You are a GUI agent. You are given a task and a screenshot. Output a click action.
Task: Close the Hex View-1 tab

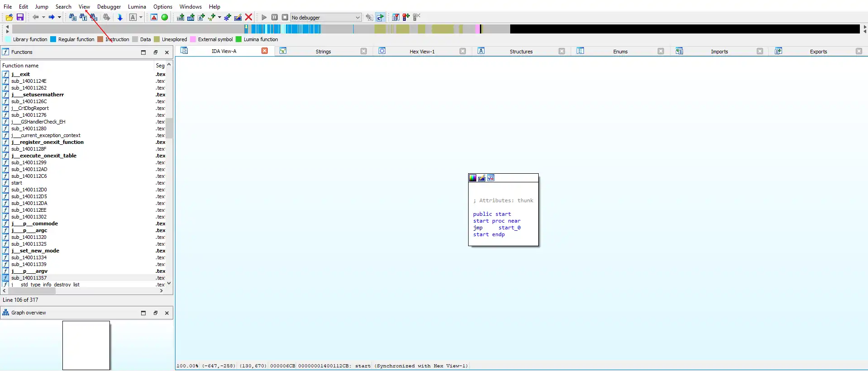click(462, 51)
